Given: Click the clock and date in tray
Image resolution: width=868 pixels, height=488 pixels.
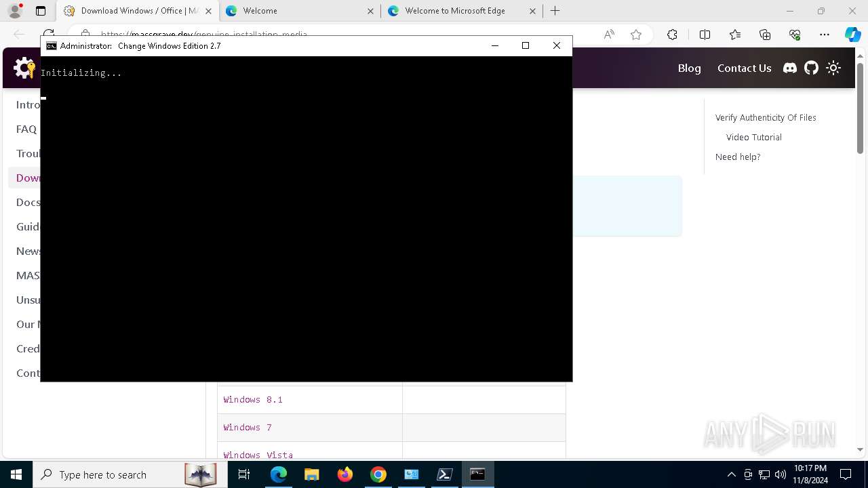Looking at the screenshot, I should [x=810, y=474].
